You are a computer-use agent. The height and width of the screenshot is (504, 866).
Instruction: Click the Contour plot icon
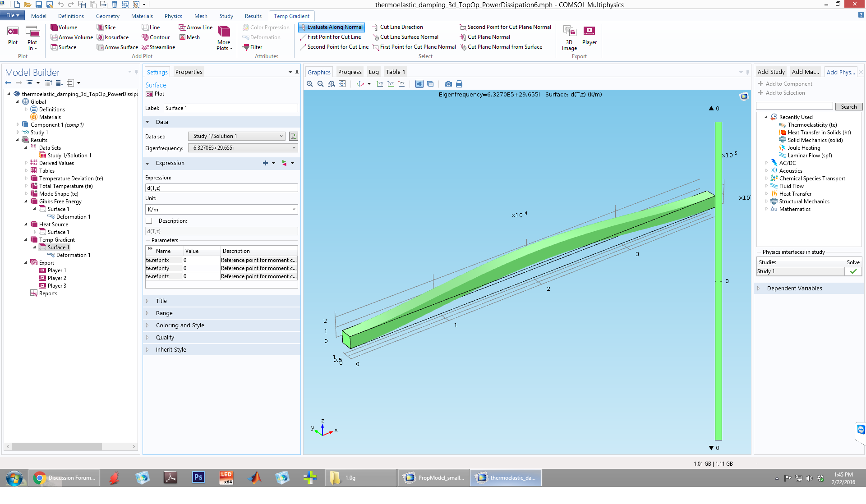(145, 37)
